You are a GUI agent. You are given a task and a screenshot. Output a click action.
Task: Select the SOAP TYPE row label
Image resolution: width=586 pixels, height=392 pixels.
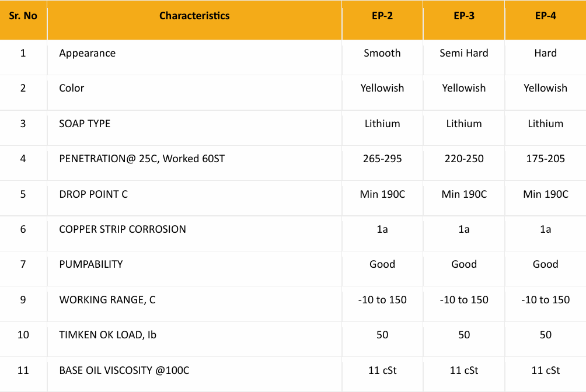[85, 124]
